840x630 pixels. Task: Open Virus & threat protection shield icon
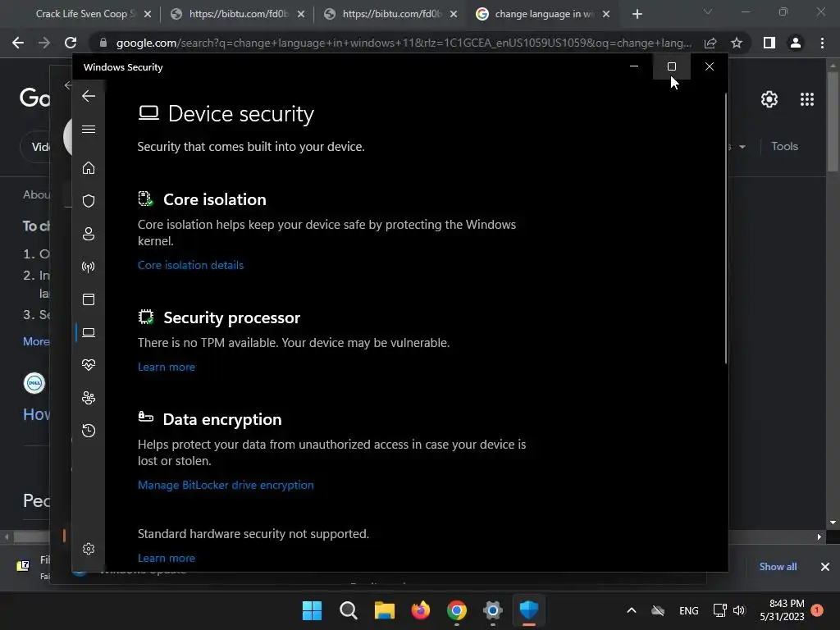(89, 201)
